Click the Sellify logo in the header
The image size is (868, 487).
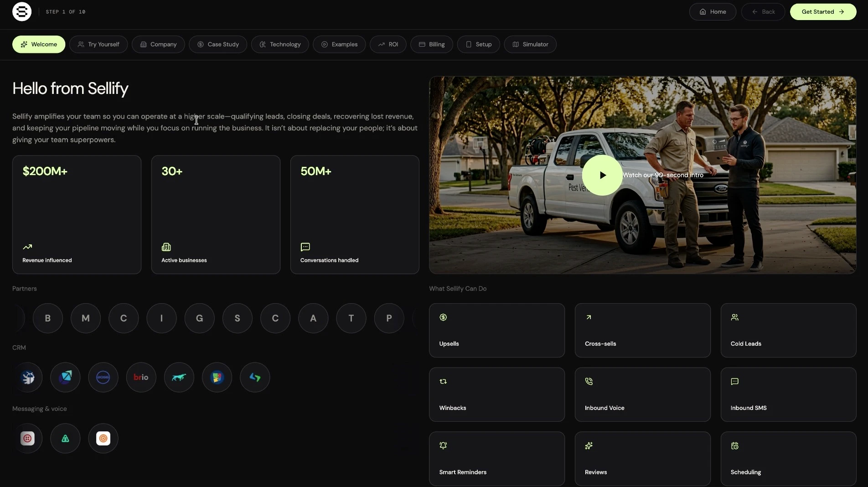click(x=22, y=12)
